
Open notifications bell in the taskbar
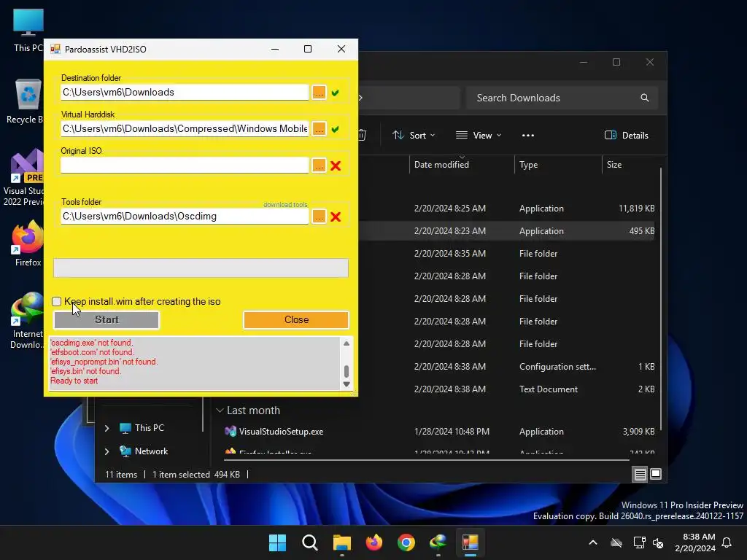click(x=727, y=542)
